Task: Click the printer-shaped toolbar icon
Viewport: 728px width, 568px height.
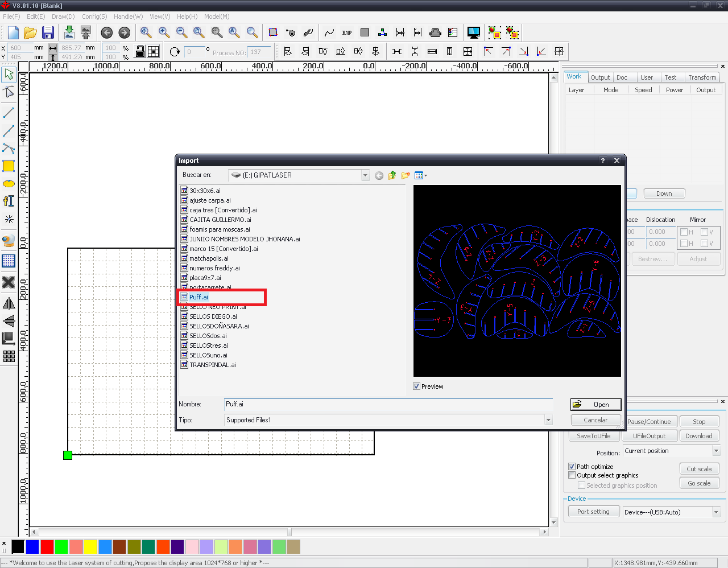Action: (x=435, y=32)
